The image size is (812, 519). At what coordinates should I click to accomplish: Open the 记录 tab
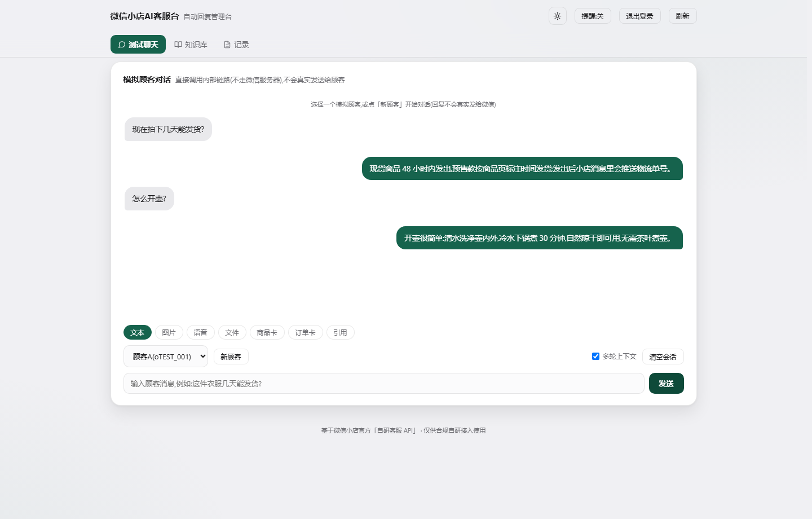(236, 45)
